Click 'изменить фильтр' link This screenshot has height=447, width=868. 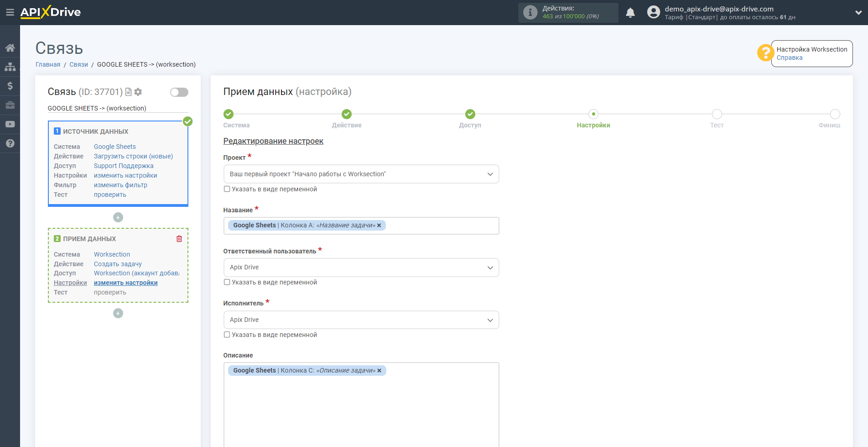[120, 185]
